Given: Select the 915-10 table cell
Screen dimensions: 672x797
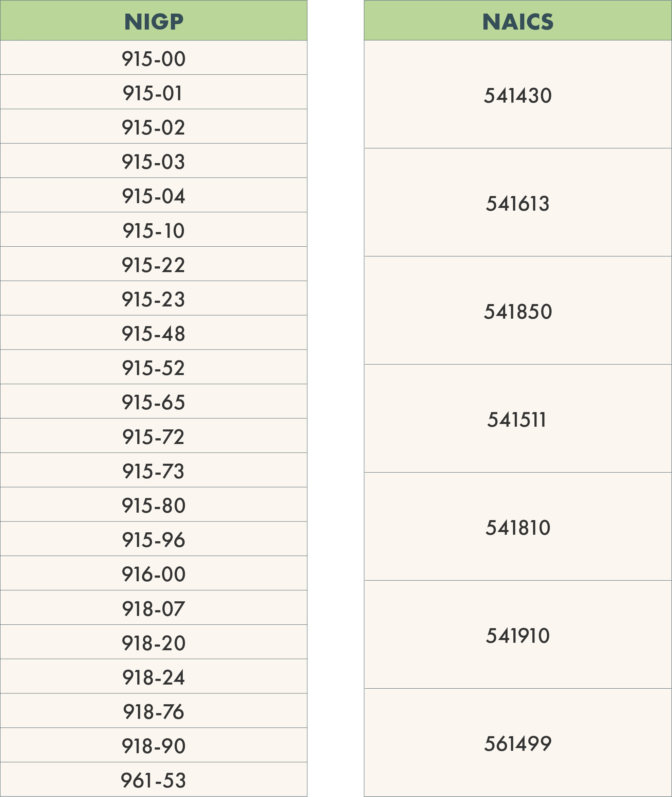Looking at the screenshot, I should [154, 230].
